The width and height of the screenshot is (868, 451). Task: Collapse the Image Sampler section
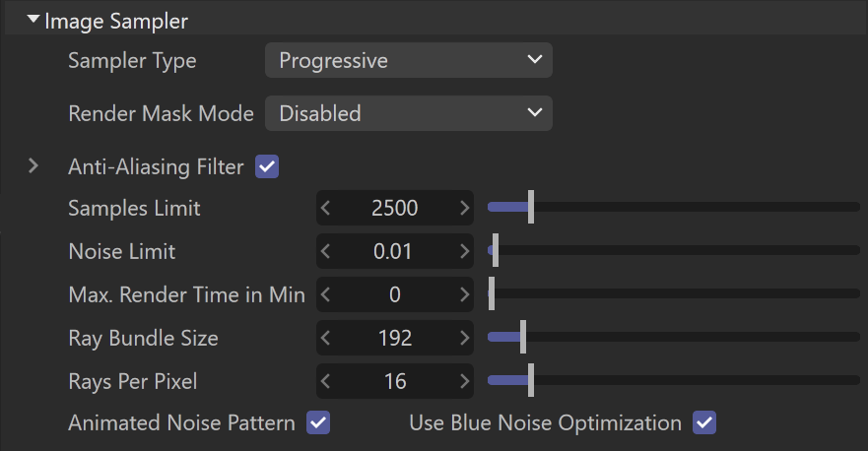tap(33, 20)
